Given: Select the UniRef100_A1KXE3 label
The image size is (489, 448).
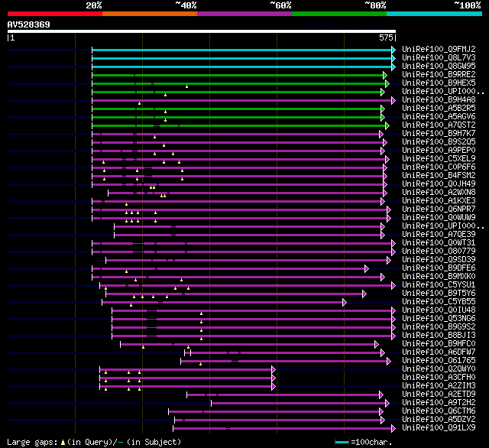Looking at the screenshot, I should (x=439, y=200).
